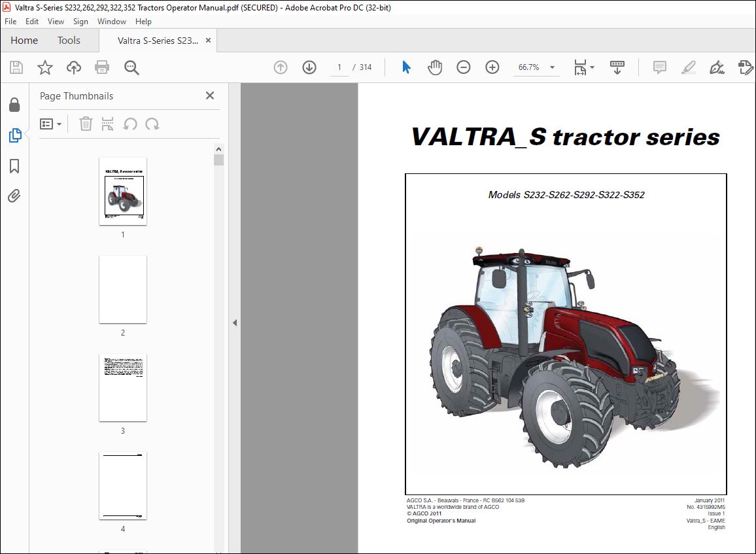
Task: Click thumbnails scrollbar up arrow
Action: tap(218, 149)
